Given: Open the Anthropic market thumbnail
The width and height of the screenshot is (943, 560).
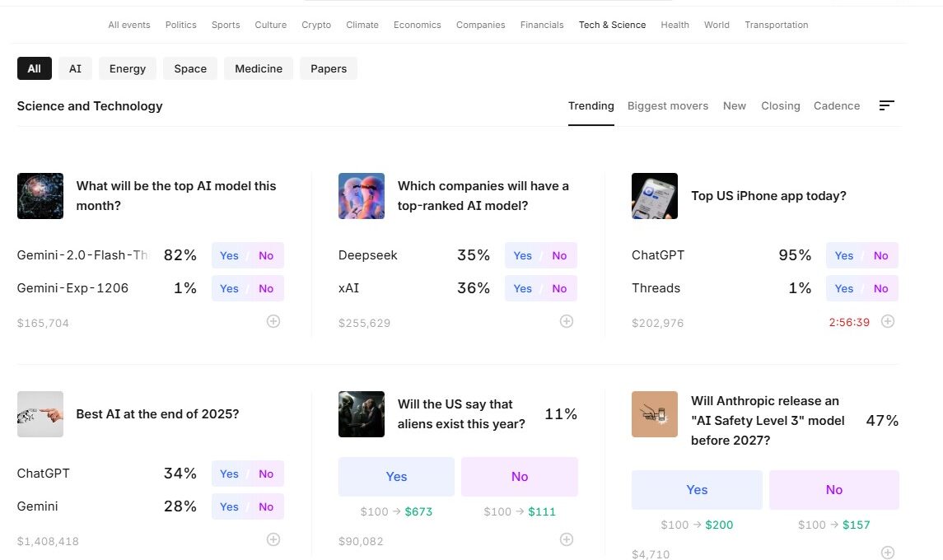Looking at the screenshot, I should (x=654, y=414).
